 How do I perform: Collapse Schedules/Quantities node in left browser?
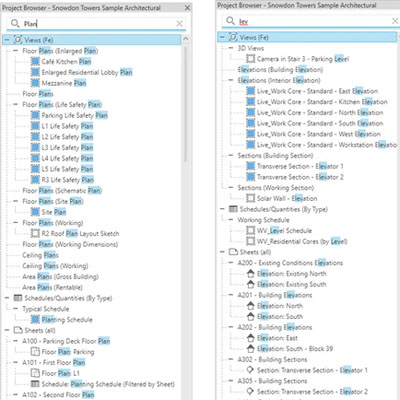coord(7,298)
